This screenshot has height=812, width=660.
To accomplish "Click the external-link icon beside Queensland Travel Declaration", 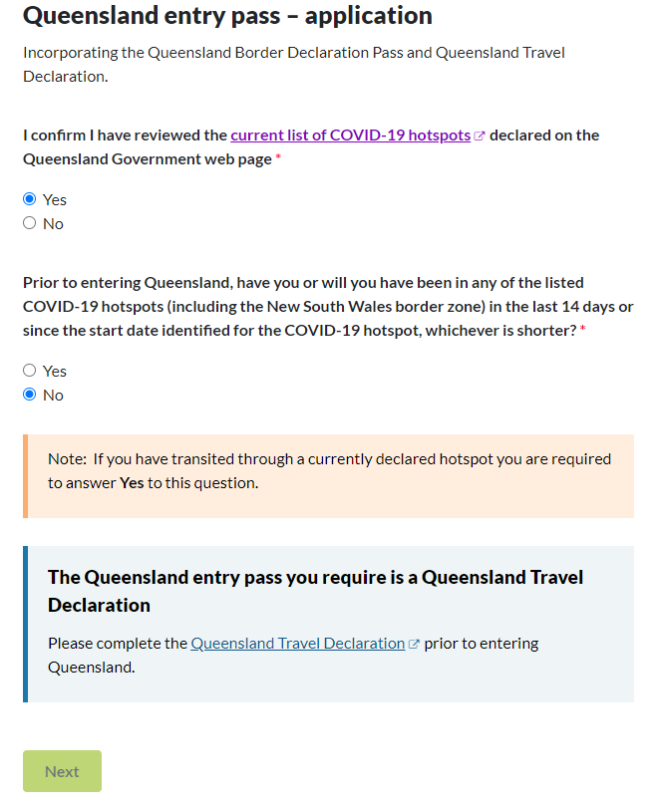I will (x=415, y=643).
